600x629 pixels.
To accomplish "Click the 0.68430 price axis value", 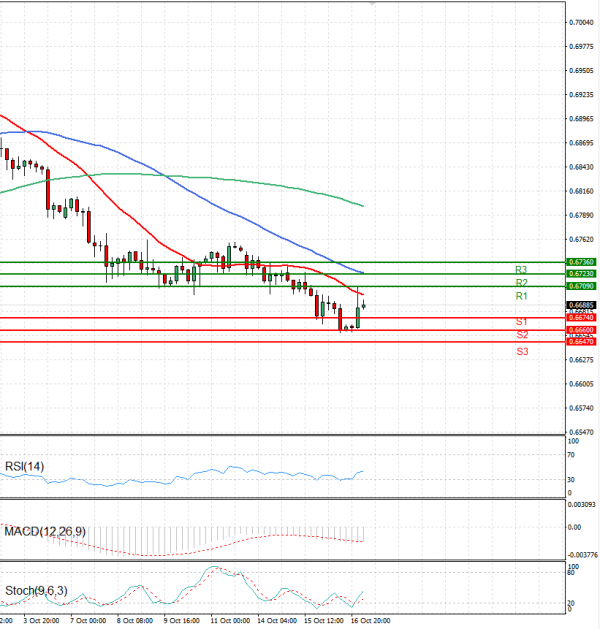I will tap(581, 167).
